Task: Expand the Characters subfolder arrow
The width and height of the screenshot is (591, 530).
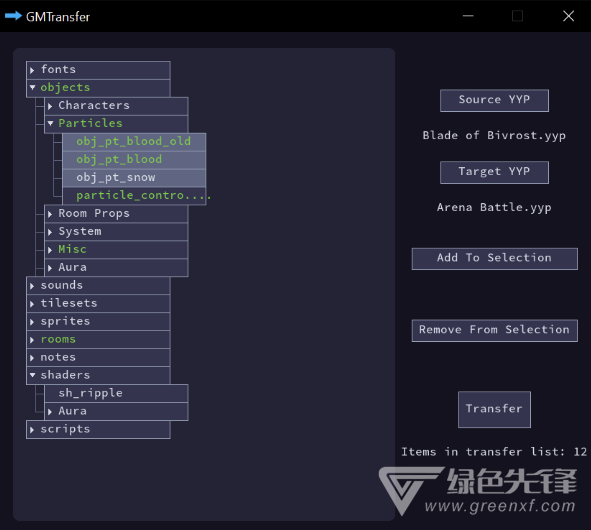Action: coord(50,106)
